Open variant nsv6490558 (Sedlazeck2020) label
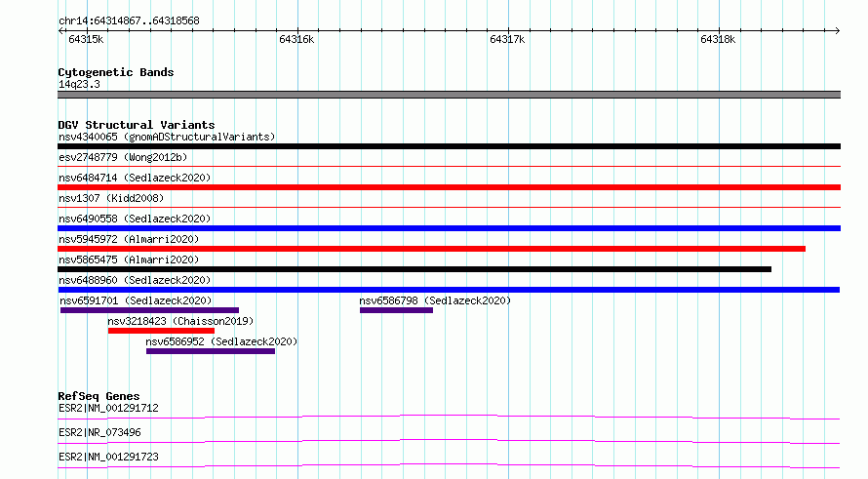This screenshot has width=868, height=479. [135, 219]
